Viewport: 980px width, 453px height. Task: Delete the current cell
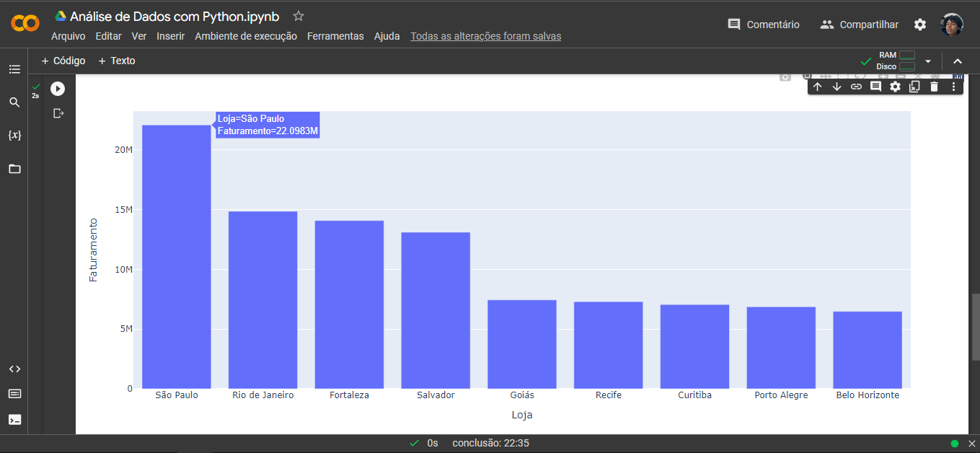[x=933, y=86]
